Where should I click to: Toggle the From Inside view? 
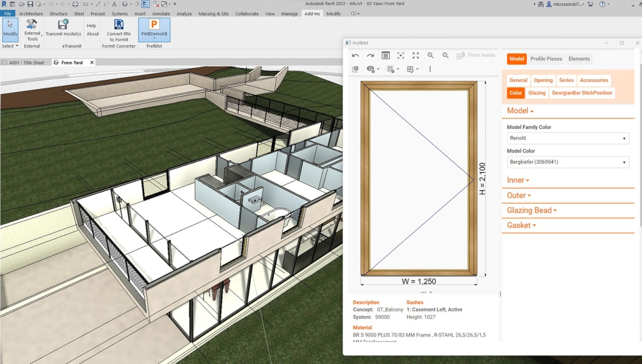(476, 56)
